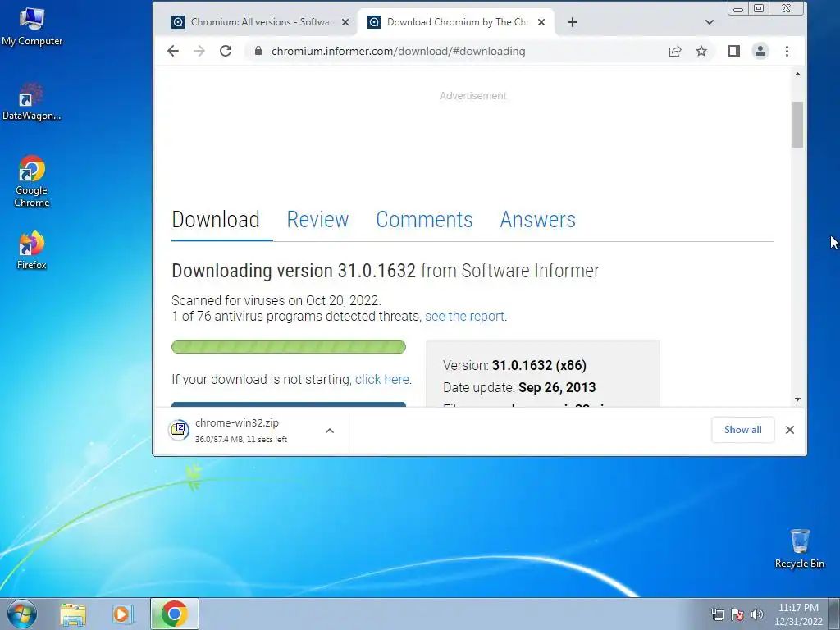Open the Review page tab
The image size is (840, 630).
pyautogui.click(x=317, y=220)
